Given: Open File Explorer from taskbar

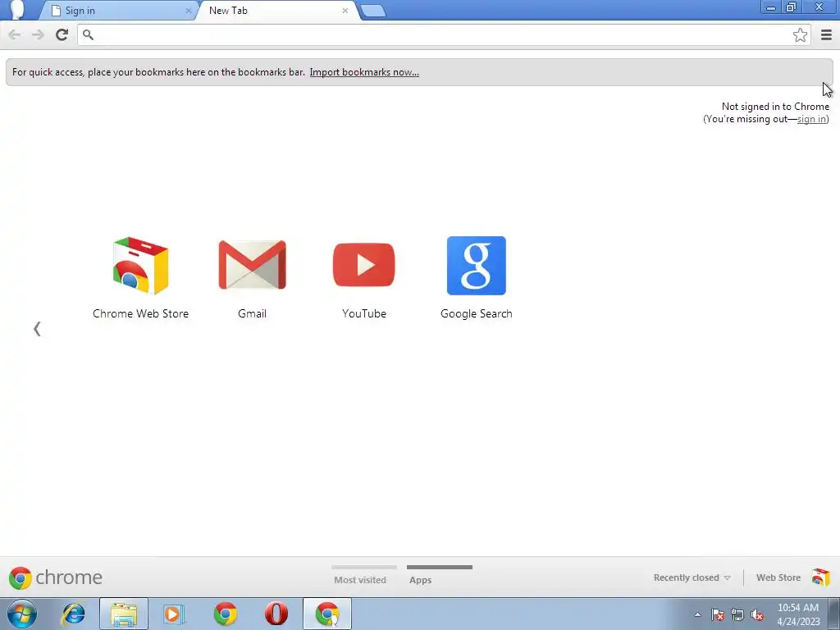Looking at the screenshot, I should click(124, 614).
